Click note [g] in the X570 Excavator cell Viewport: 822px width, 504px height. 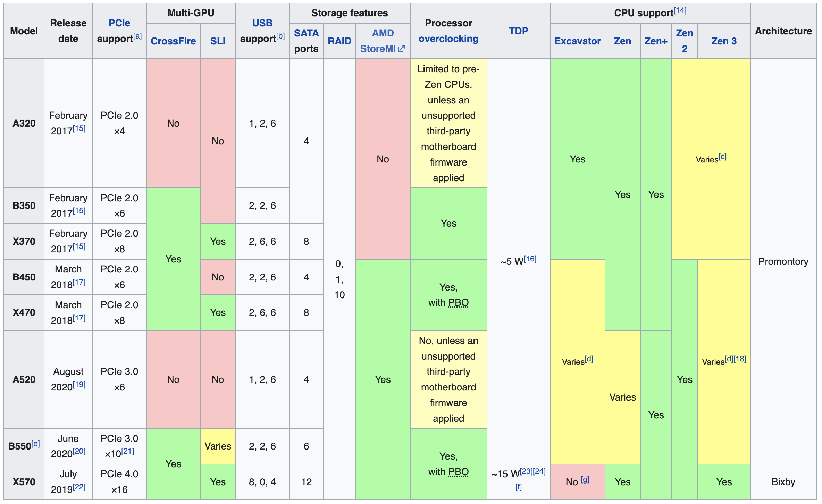point(585,479)
